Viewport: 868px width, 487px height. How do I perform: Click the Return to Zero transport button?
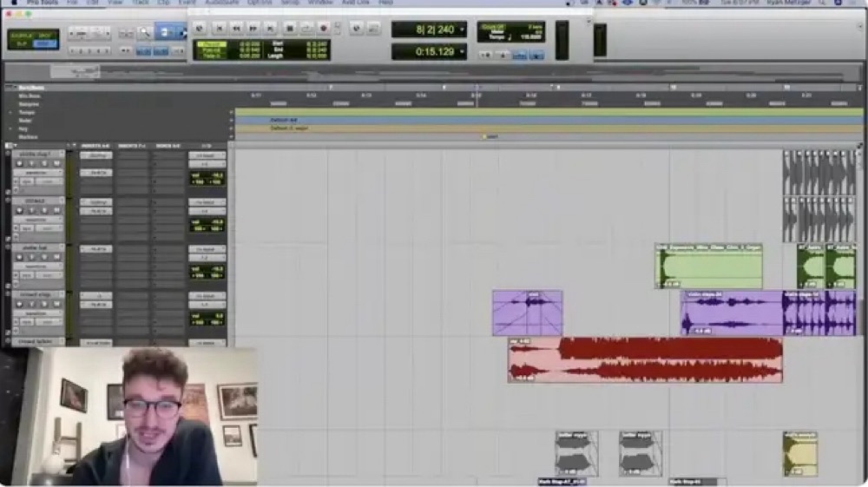coord(218,29)
